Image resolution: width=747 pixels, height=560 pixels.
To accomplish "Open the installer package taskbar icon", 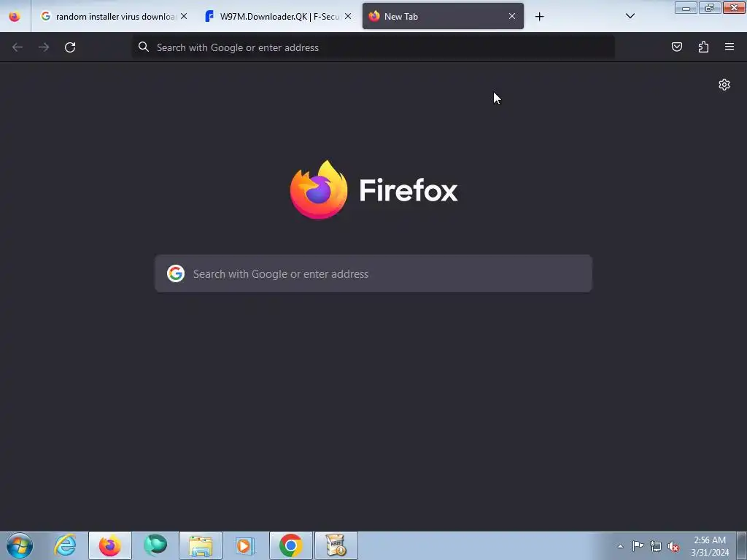I will [x=336, y=545].
